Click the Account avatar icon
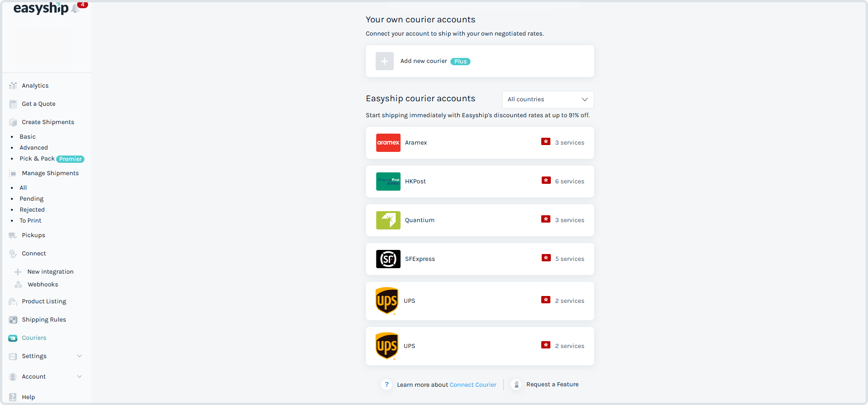The image size is (868, 405). click(x=13, y=377)
